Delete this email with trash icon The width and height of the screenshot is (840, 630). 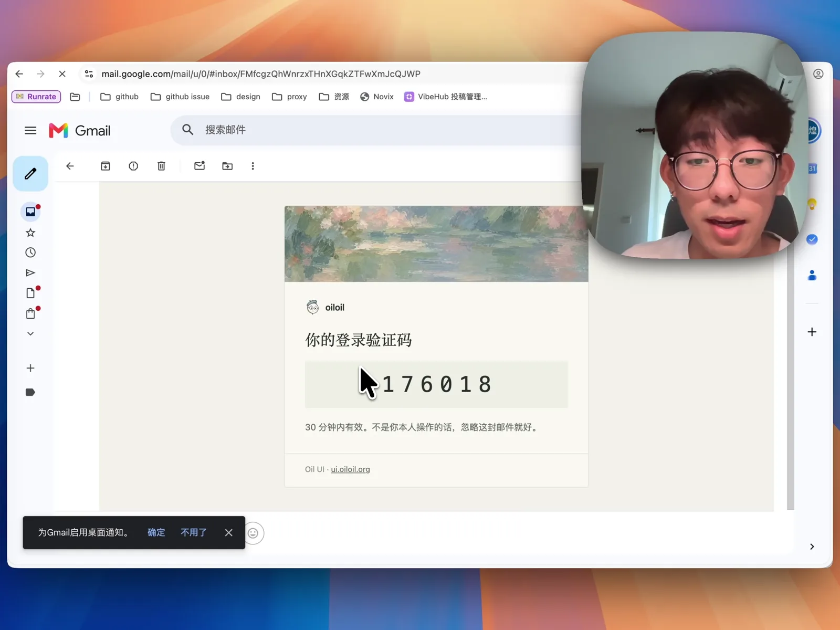(x=161, y=166)
